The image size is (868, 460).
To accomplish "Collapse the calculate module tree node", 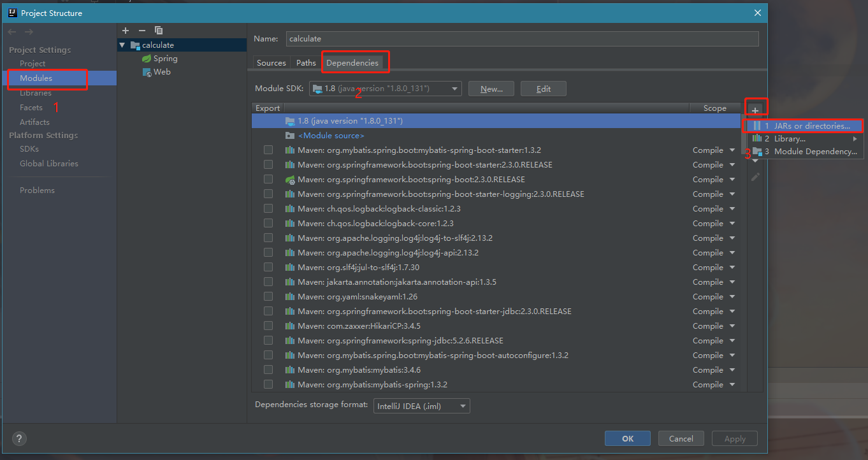I will pyautogui.click(x=122, y=45).
